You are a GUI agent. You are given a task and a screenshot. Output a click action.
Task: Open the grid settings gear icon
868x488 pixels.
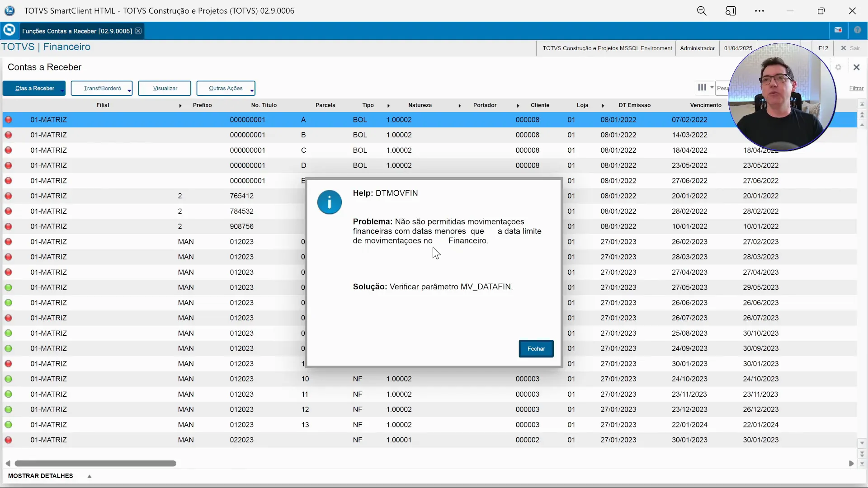tap(838, 67)
